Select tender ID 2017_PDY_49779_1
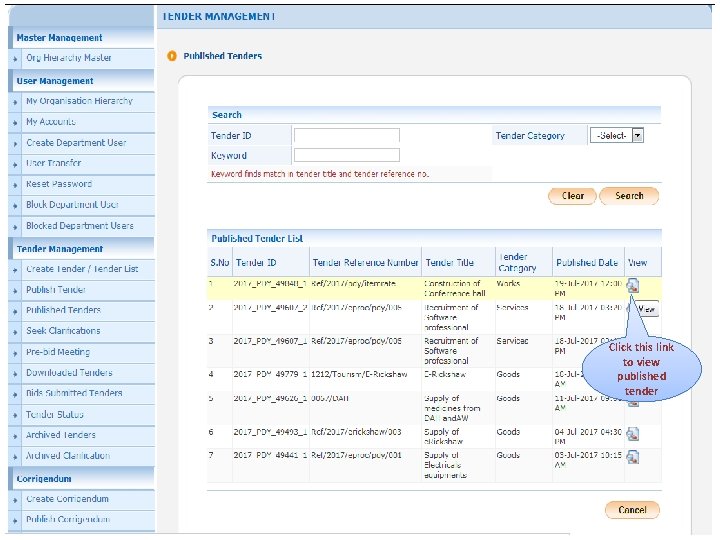The image size is (720, 540). 270,374
